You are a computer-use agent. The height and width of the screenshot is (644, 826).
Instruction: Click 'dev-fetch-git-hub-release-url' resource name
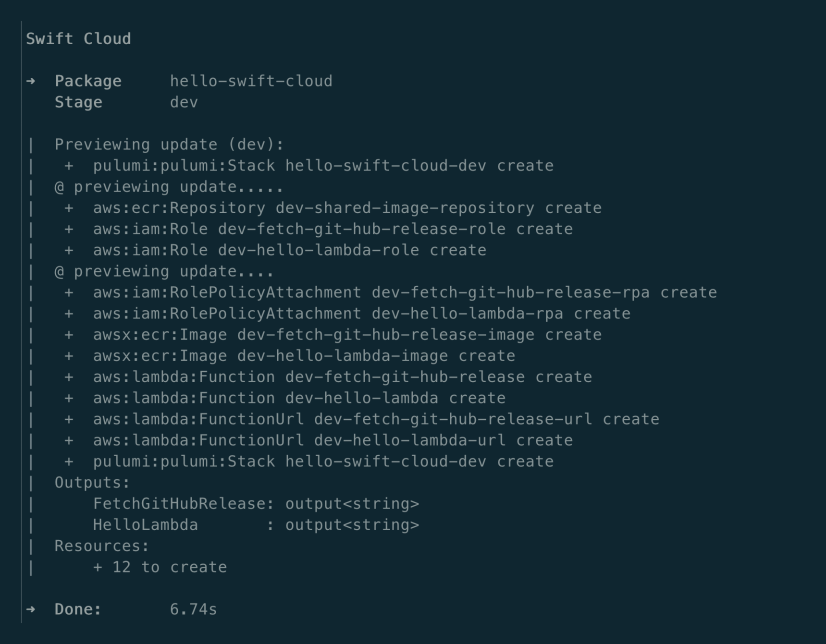453,419
